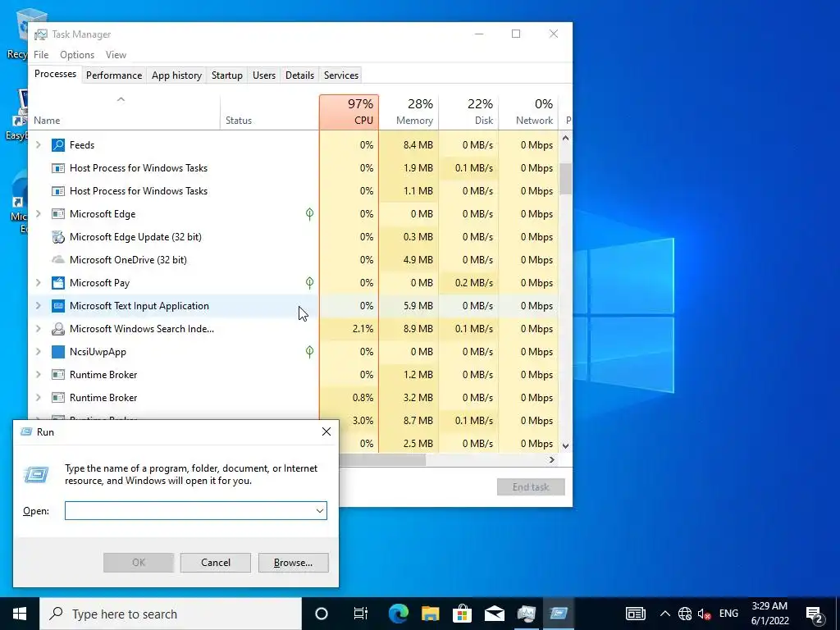Expand the Feeds process group
The height and width of the screenshot is (630, 840).
click(x=38, y=144)
